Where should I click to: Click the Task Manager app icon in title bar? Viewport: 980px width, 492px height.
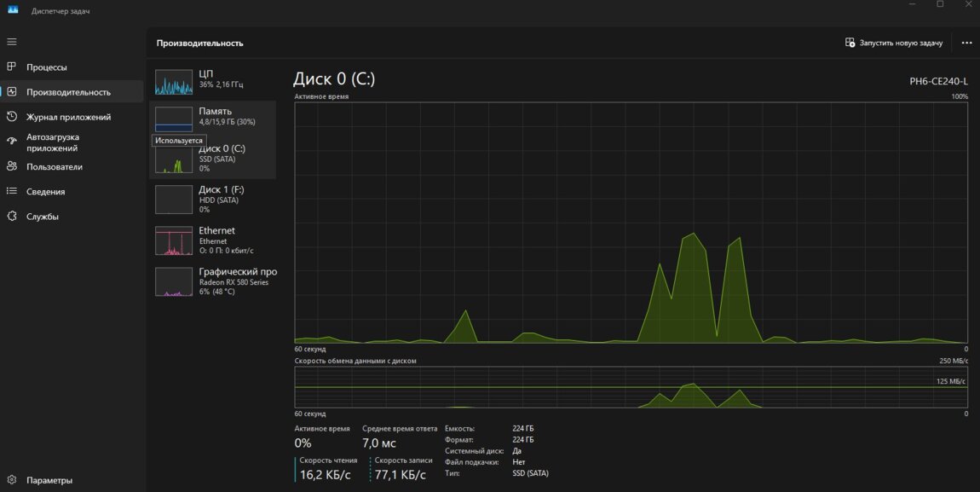pos(13,11)
